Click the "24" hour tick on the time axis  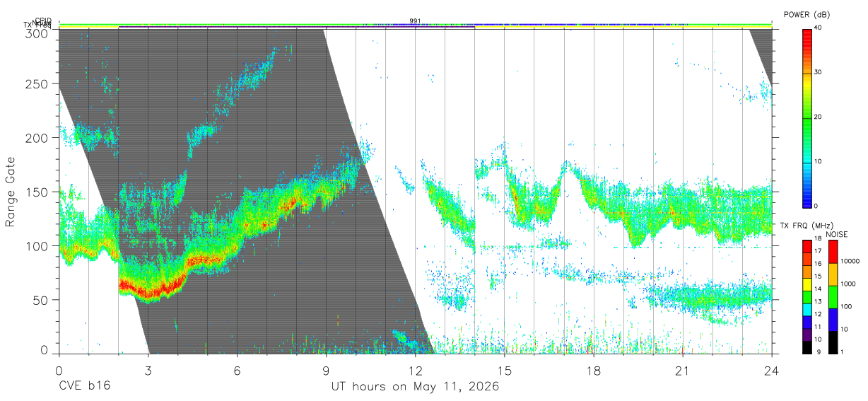point(771,371)
